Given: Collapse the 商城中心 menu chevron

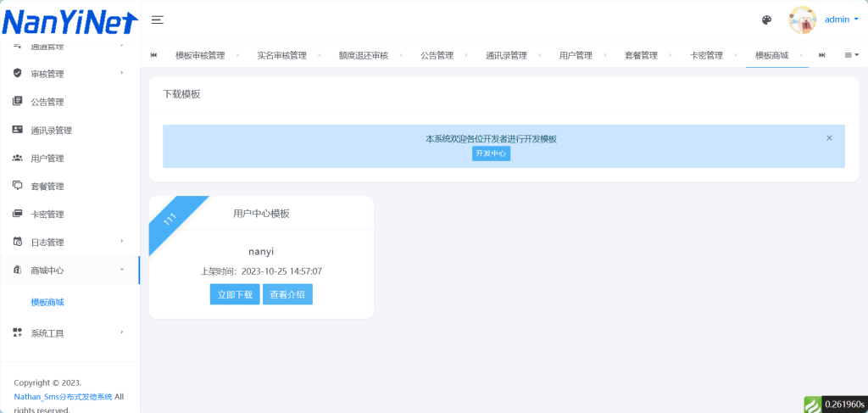Looking at the screenshot, I should click(x=122, y=270).
